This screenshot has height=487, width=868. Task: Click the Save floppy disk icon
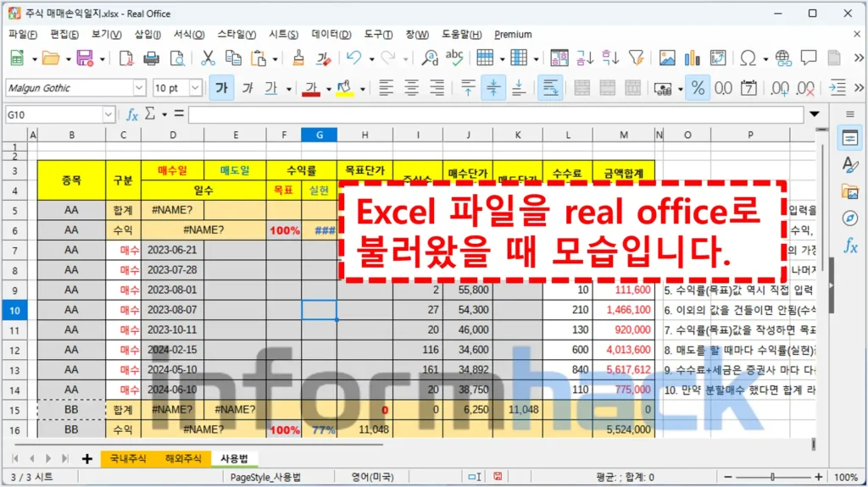[x=85, y=58]
